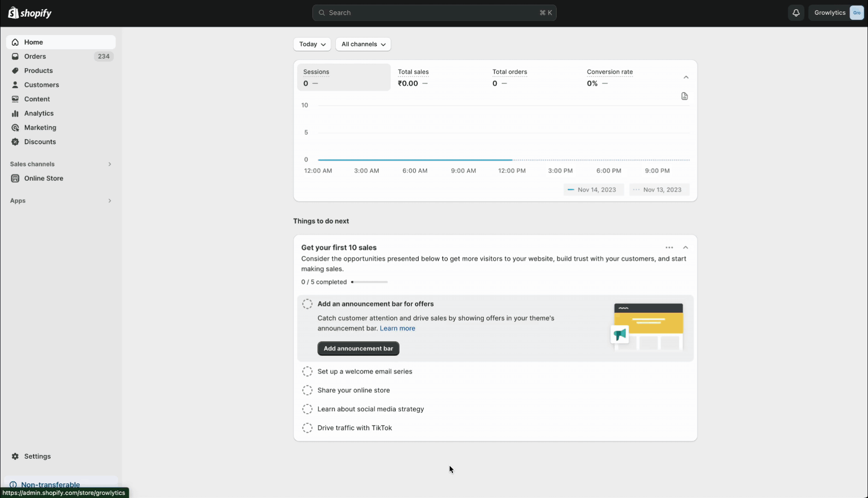Click the Search input field
The width and height of the screenshot is (868, 498).
[434, 13]
